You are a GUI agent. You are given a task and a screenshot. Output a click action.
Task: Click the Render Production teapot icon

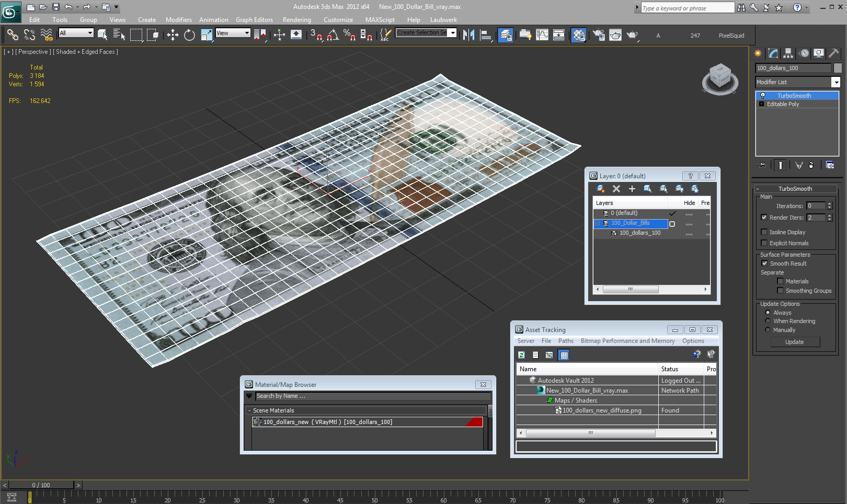[x=632, y=35]
